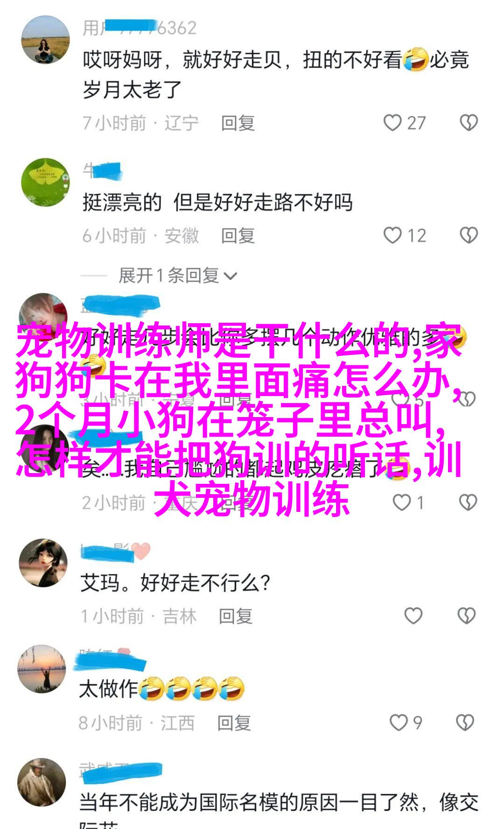Like the 太做作 comment with 9 likes
The height and width of the screenshot is (829, 504).
click(x=399, y=723)
